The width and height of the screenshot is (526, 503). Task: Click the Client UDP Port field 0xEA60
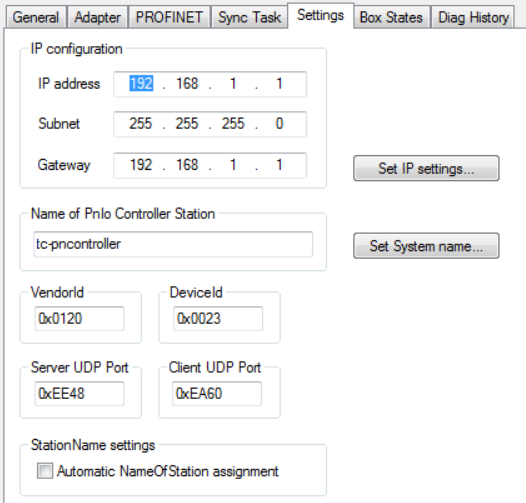(x=217, y=393)
